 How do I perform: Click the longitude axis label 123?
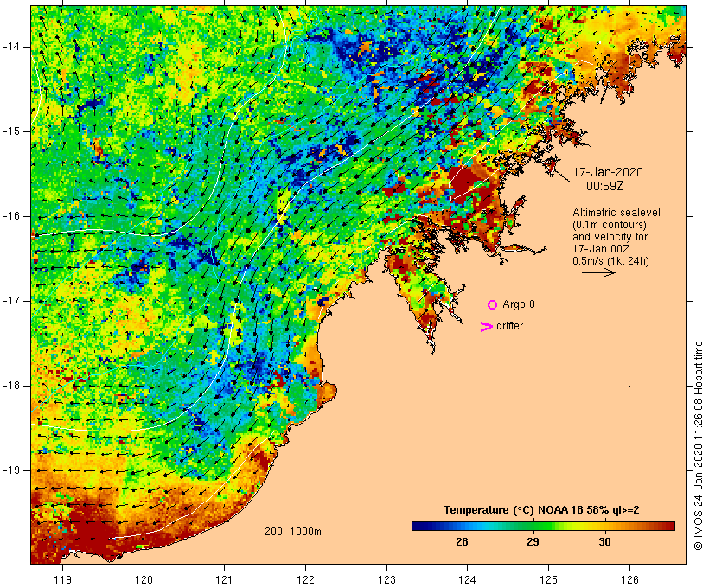[x=386, y=579]
